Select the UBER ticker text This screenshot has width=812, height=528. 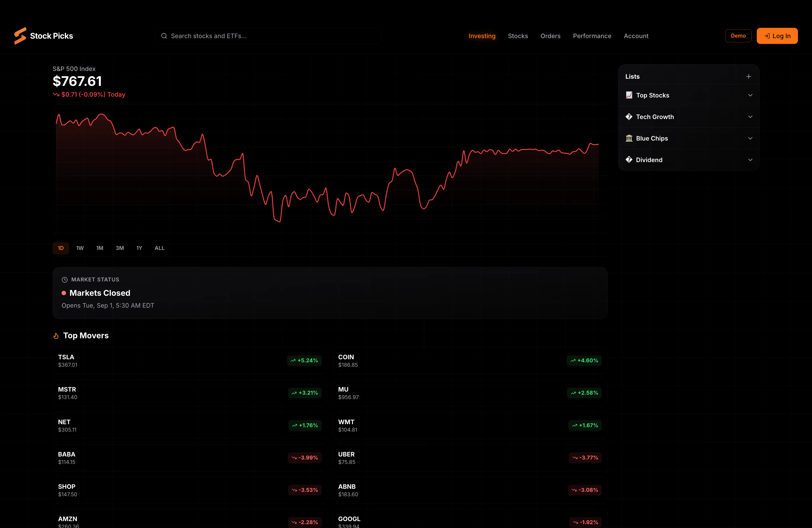point(346,454)
